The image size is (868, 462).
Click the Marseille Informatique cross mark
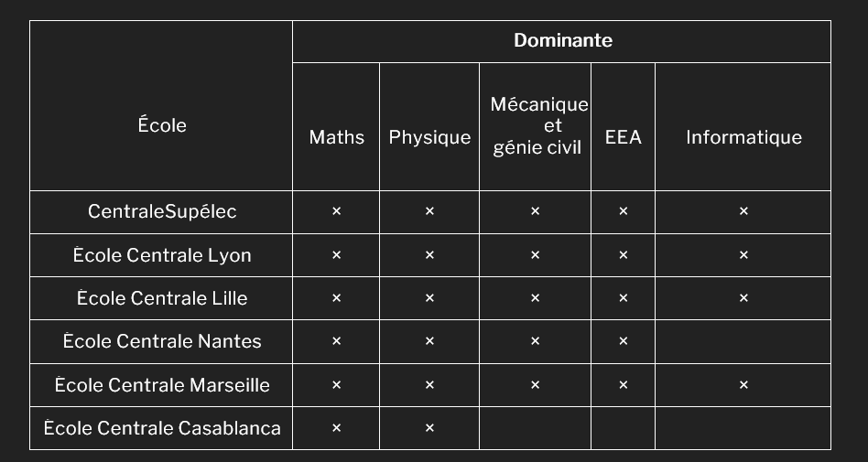point(743,385)
